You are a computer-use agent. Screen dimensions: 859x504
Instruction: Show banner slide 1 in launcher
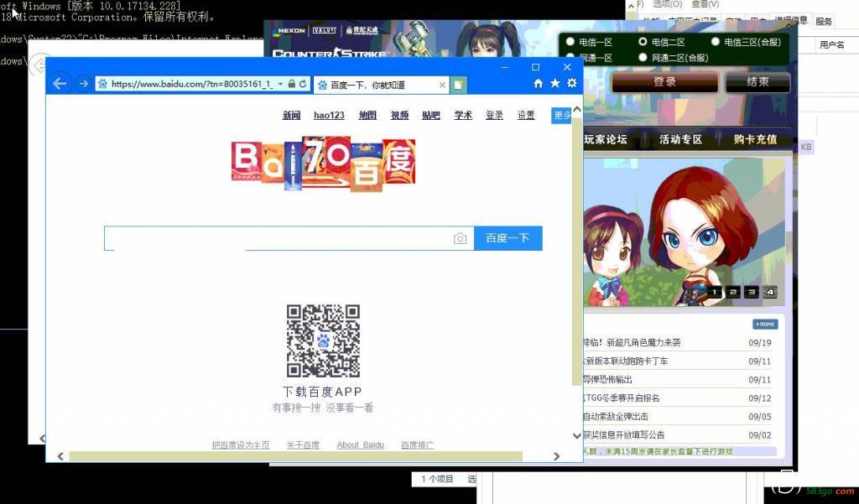715,292
